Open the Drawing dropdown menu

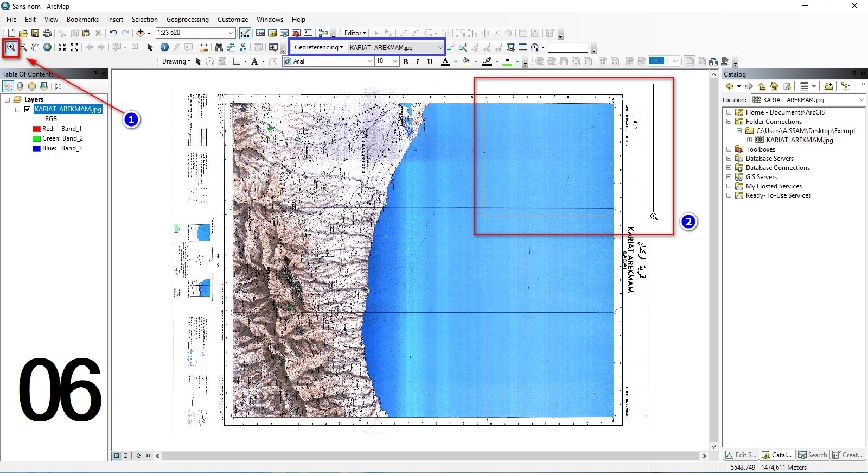point(176,61)
